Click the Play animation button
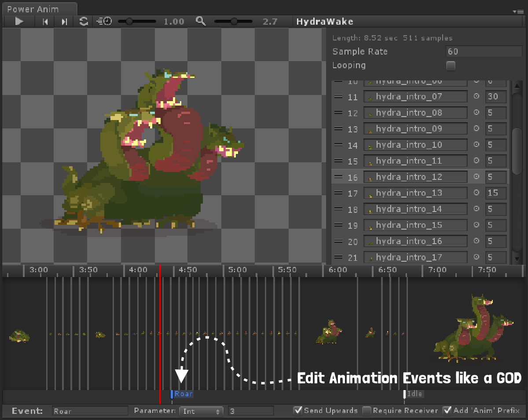 (x=19, y=21)
